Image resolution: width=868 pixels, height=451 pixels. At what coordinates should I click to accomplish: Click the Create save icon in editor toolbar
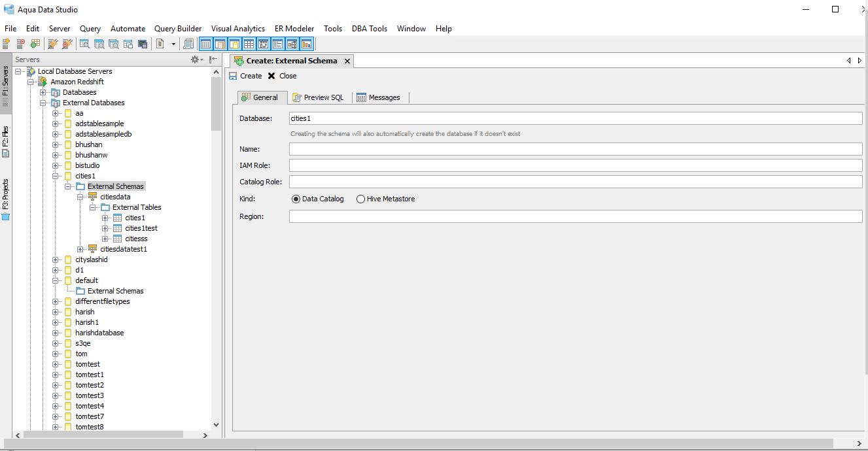(233, 76)
